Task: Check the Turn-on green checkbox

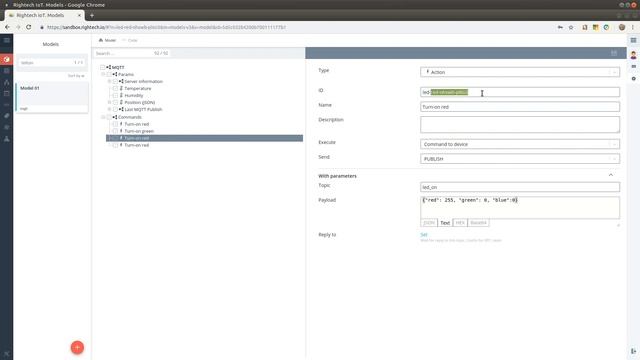Action: click(115, 131)
